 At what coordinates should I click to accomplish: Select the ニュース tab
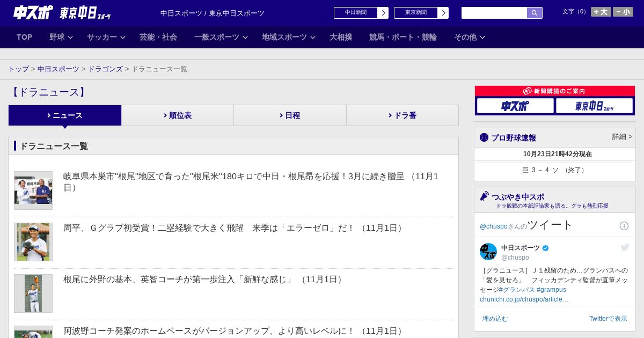(65, 115)
